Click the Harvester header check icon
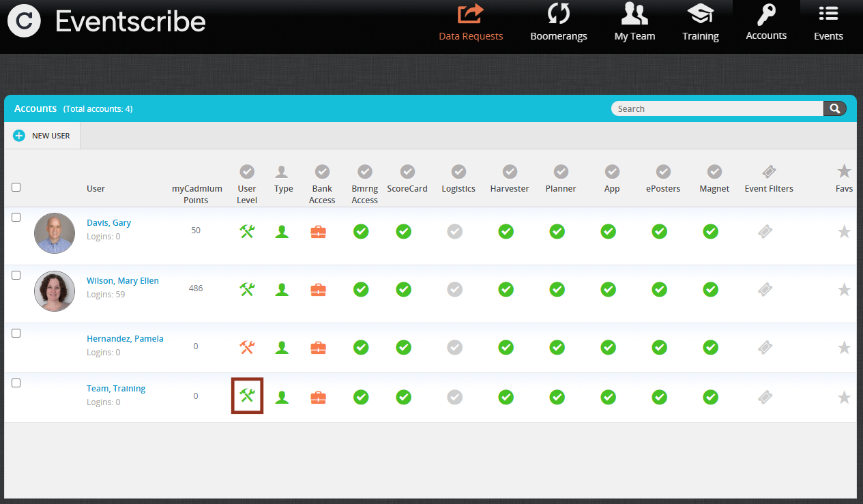The width and height of the screenshot is (863, 504). click(510, 171)
